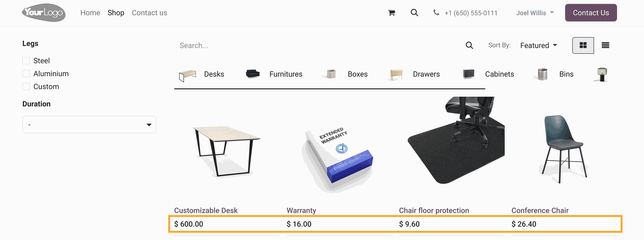Open the Customizable Desk product link
Viewport: 644px width, 240px height.
click(x=206, y=210)
